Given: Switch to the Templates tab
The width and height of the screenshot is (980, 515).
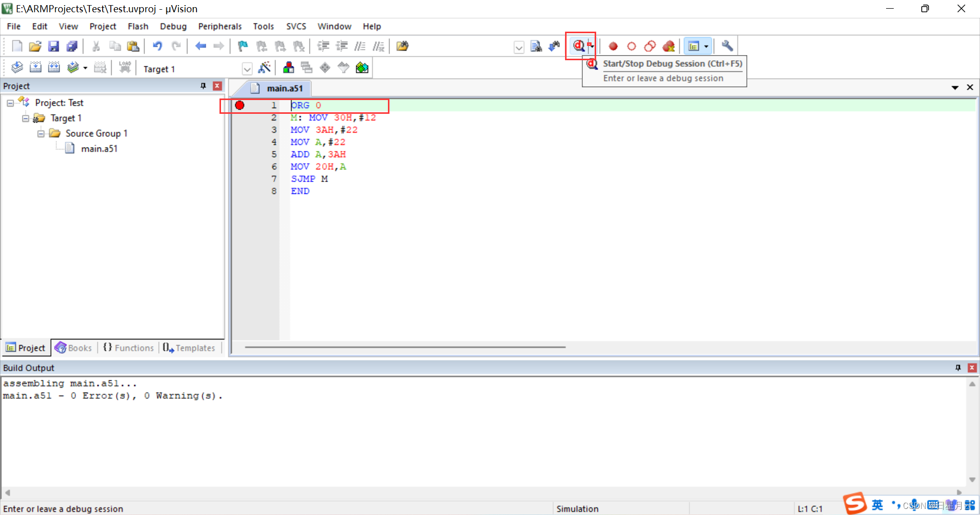Looking at the screenshot, I should (x=189, y=348).
